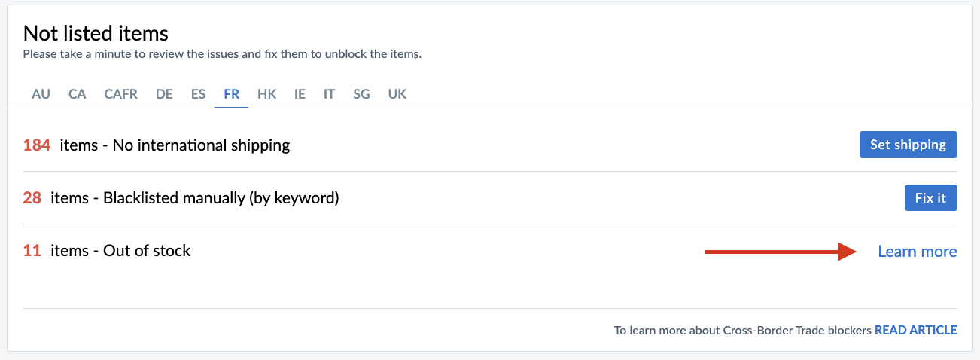980x360 pixels.
Task: Show not listed items for DE
Action: pos(164,94)
